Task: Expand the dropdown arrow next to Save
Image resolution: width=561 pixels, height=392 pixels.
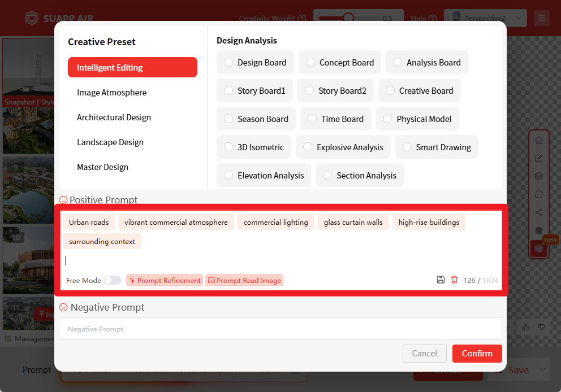Action: (543, 370)
